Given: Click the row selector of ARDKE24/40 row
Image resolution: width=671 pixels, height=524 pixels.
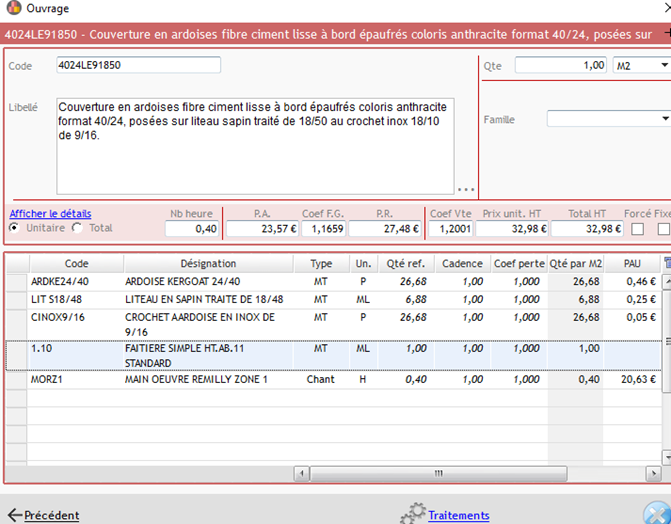Looking at the screenshot, I should click(17, 282).
